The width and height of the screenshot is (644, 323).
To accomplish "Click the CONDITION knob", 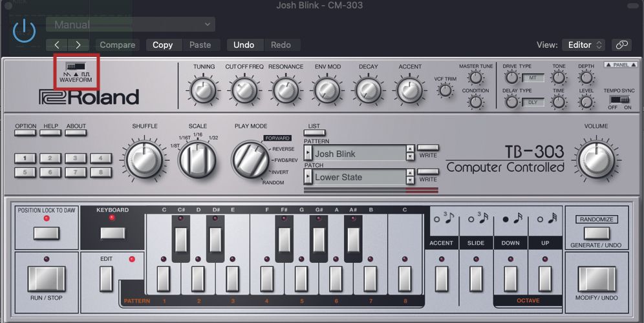I will tap(476, 101).
